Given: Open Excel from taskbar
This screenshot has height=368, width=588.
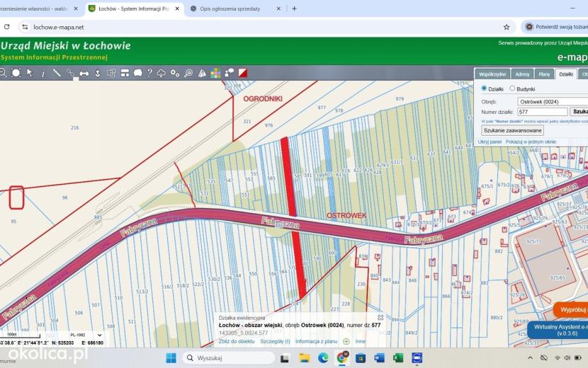Looking at the screenshot, I should tap(398, 358).
